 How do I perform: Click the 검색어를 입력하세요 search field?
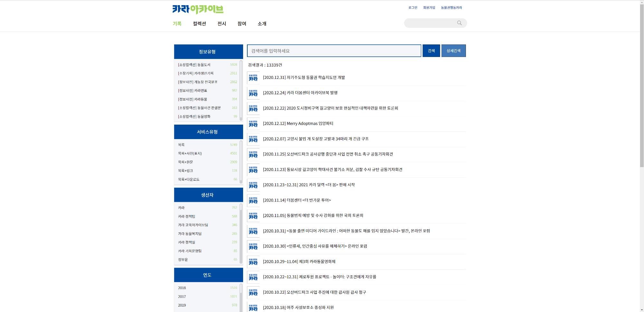pos(334,51)
